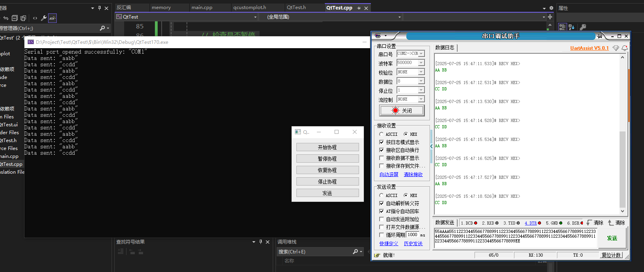Image resolution: width=644 pixels, height=272 pixels.
Task: Toggle the preview selected items icon
Action: [x=52, y=18]
